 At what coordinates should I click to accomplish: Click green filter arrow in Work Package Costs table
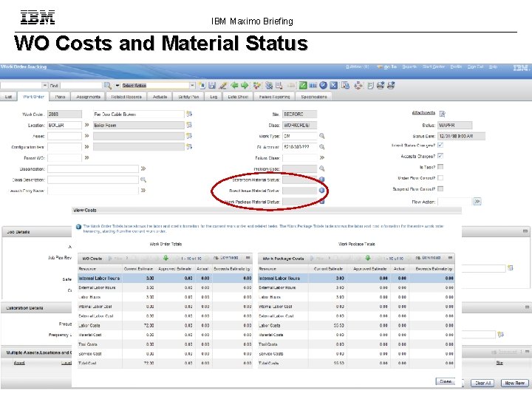pos(368,258)
